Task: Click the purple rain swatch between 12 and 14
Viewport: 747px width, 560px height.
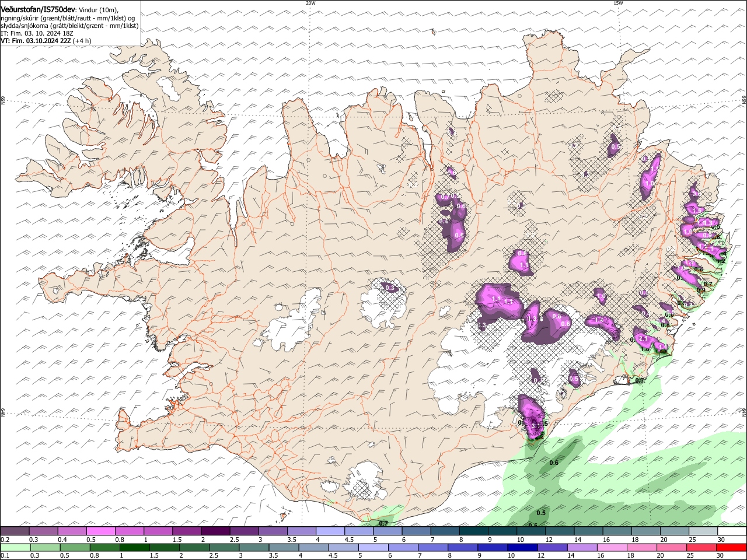Action: pos(552,548)
